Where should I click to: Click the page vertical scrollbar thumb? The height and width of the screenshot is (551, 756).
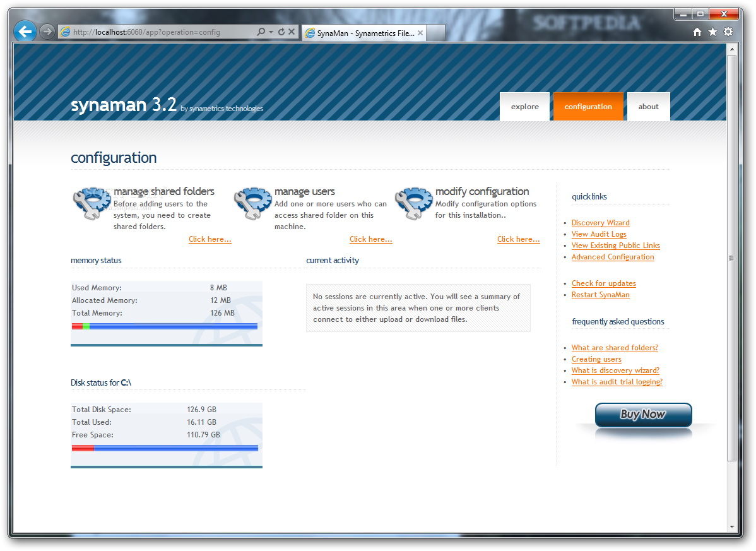click(x=731, y=258)
